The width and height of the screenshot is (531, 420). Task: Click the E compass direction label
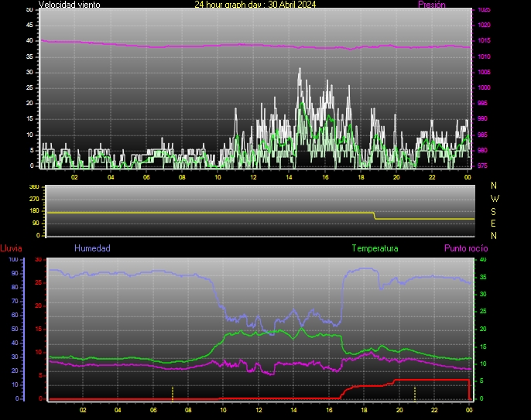(493, 224)
